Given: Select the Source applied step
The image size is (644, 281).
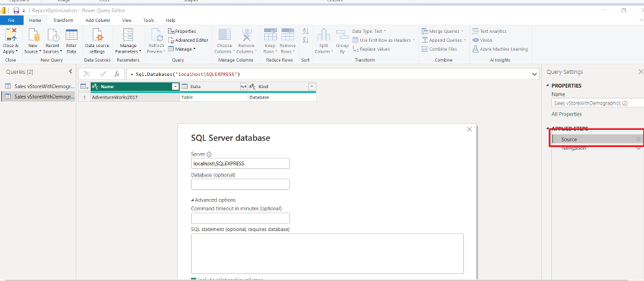Looking at the screenshot, I should (569, 139).
